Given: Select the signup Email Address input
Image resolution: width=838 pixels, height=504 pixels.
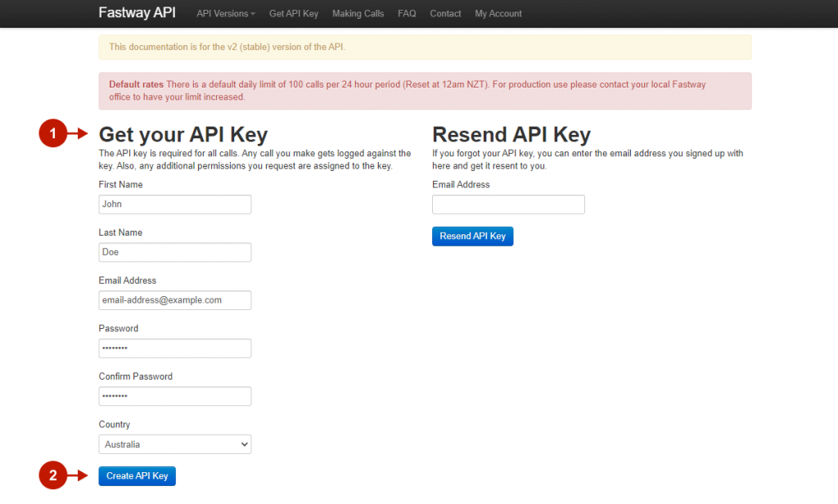Looking at the screenshot, I should coord(174,300).
